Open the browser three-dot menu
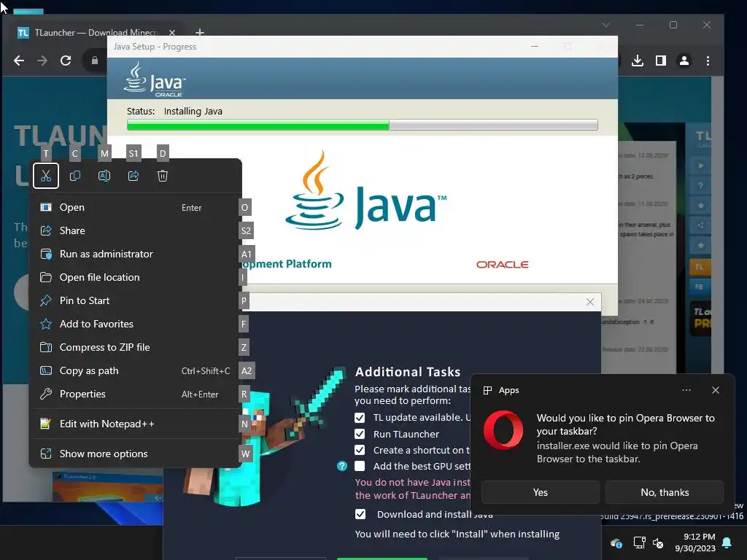The width and height of the screenshot is (747, 560). click(x=708, y=61)
